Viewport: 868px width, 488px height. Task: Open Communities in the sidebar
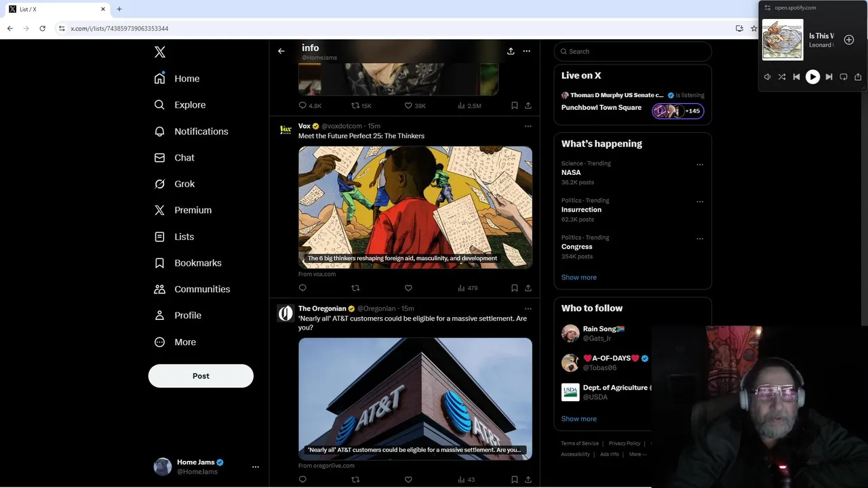tap(193, 289)
